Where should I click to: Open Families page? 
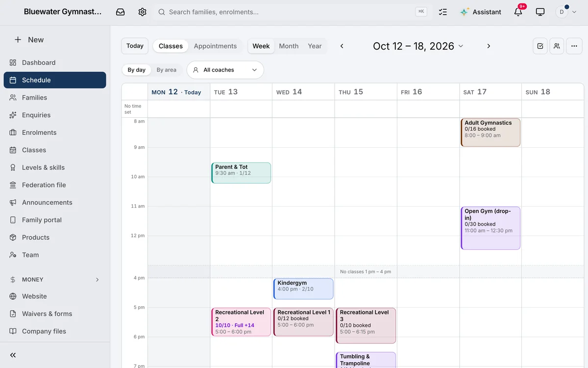click(55, 98)
